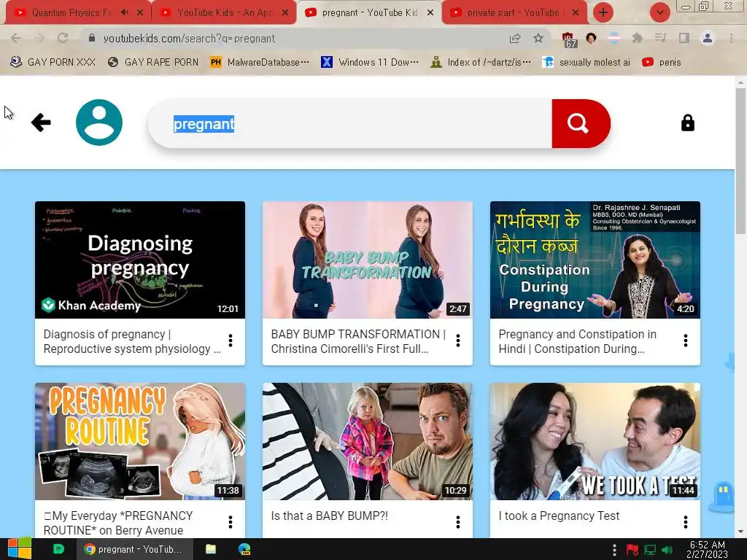Screen dimensions: 747x560
Task: Click the pregnant search input field
Action: tap(349, 124)
